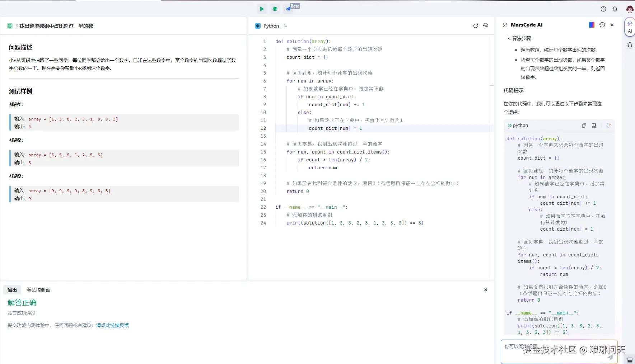Switch to the 调试控制台 tab
Screen dimensions: 635x364
(38, 290)
